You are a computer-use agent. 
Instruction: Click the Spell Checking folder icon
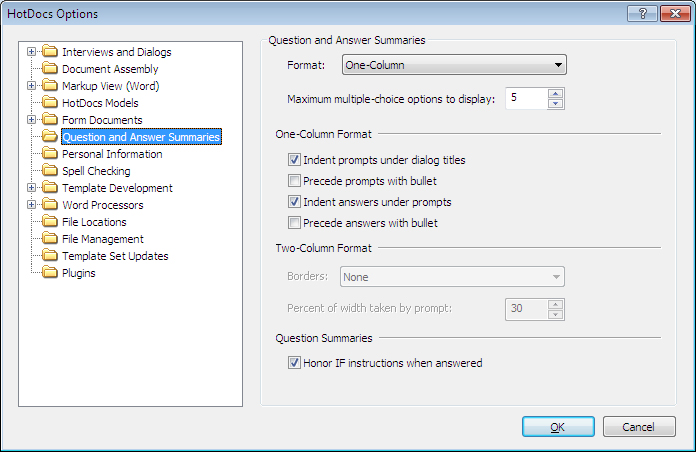point(49,171)
